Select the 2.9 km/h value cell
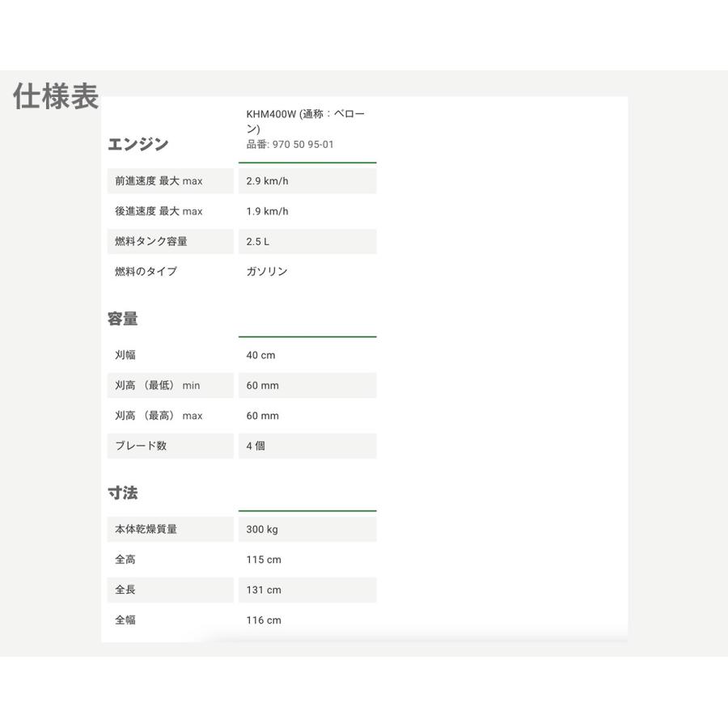This screenshot has width=728, height=728. coord(267,181)
